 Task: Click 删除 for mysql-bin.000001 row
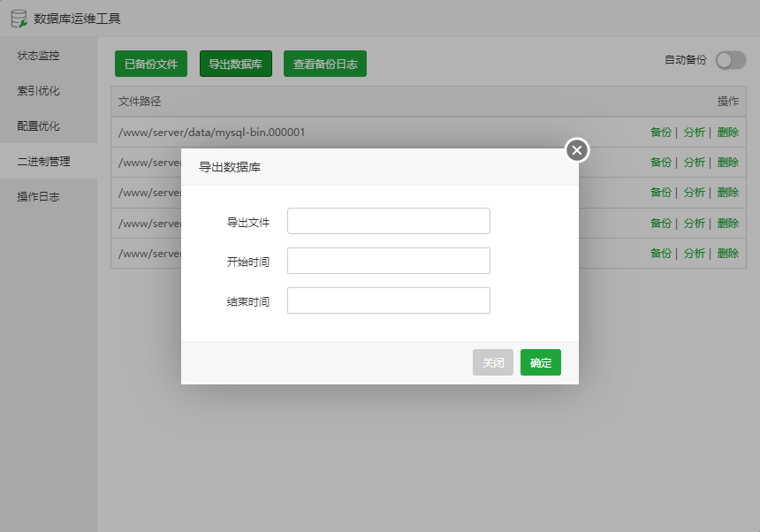point(727,133)
